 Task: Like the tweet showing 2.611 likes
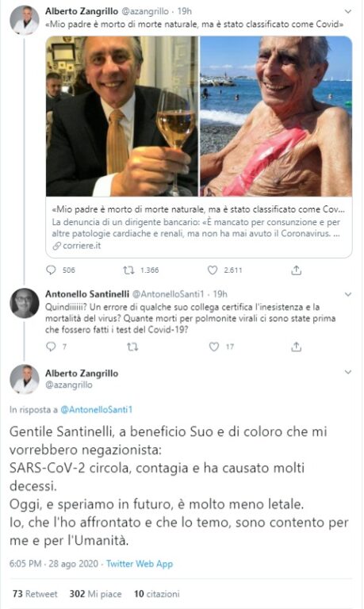pos(213,270)
